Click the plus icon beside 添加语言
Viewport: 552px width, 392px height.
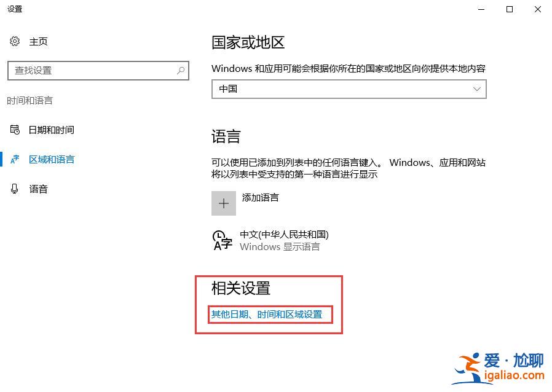pyautogui.click(x=223, y=203)
